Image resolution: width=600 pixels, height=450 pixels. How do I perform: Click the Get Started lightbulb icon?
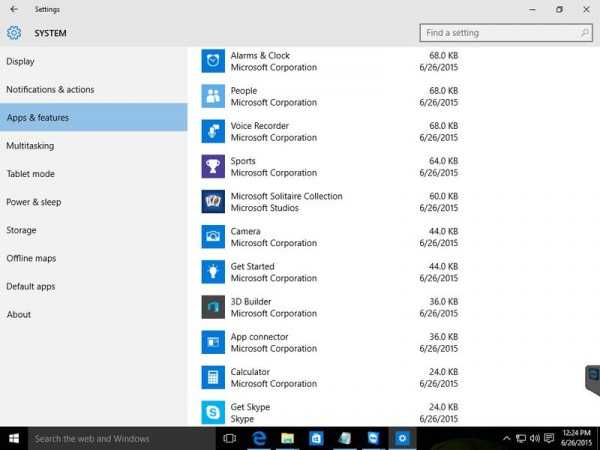(213, 272)
